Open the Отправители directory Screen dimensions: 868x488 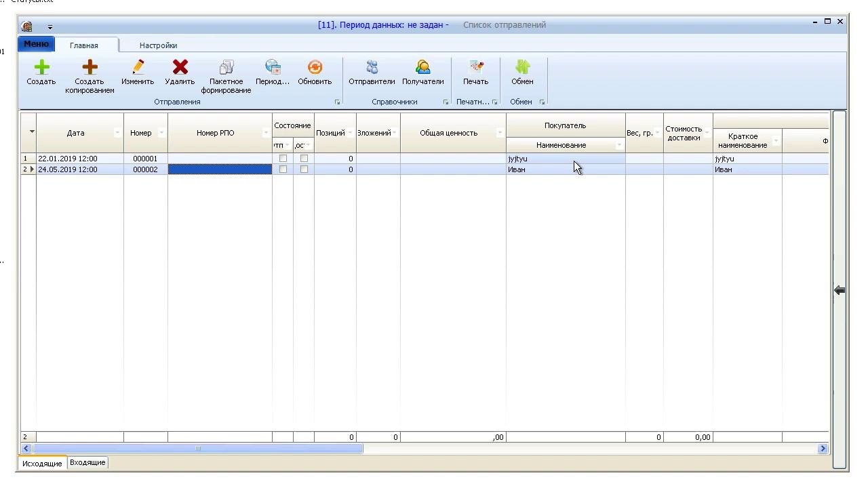pyautogui.click(x=372, y=67)
